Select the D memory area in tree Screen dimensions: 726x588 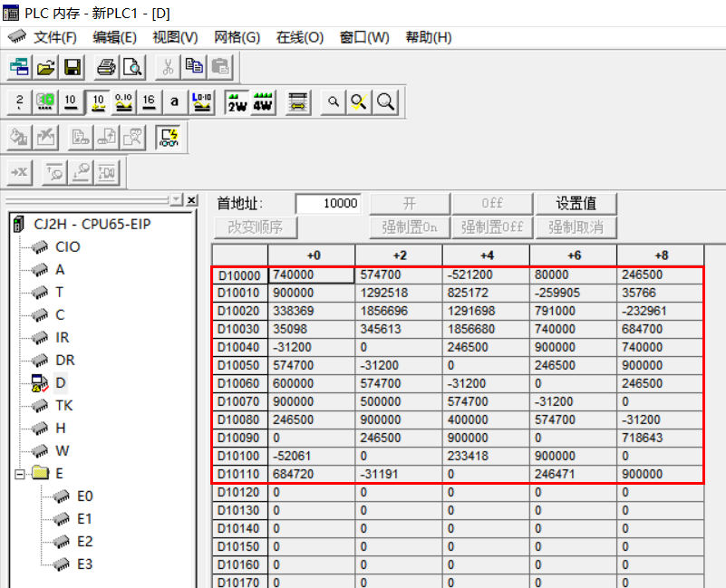tap(61, 382)
